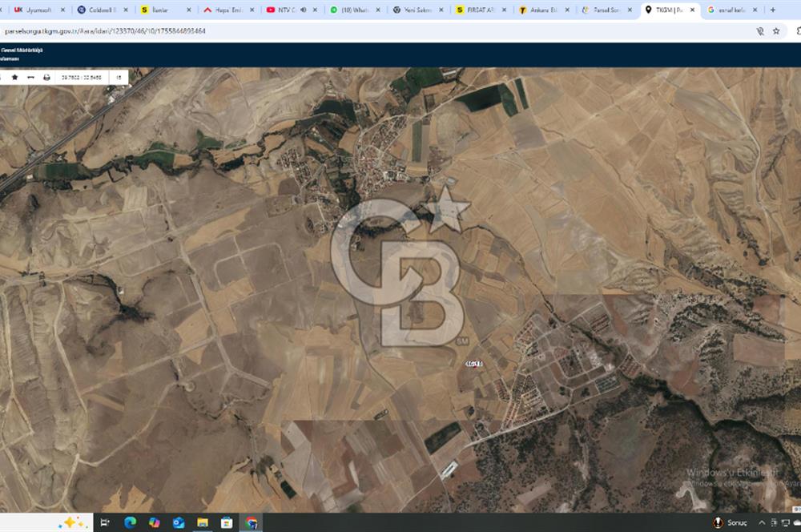Switch to the Yeni Sekme tab
The height and width of the screenshot is (532, 801).
(417, 10)
